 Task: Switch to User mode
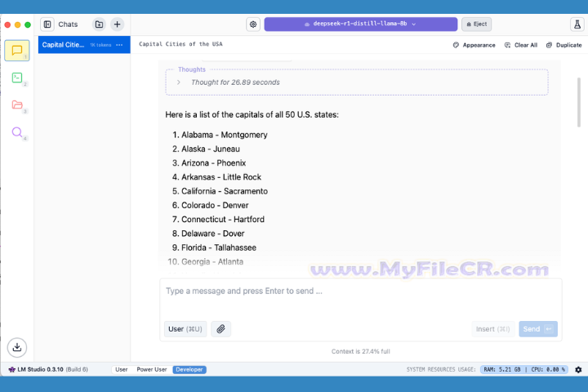[122, 369]
